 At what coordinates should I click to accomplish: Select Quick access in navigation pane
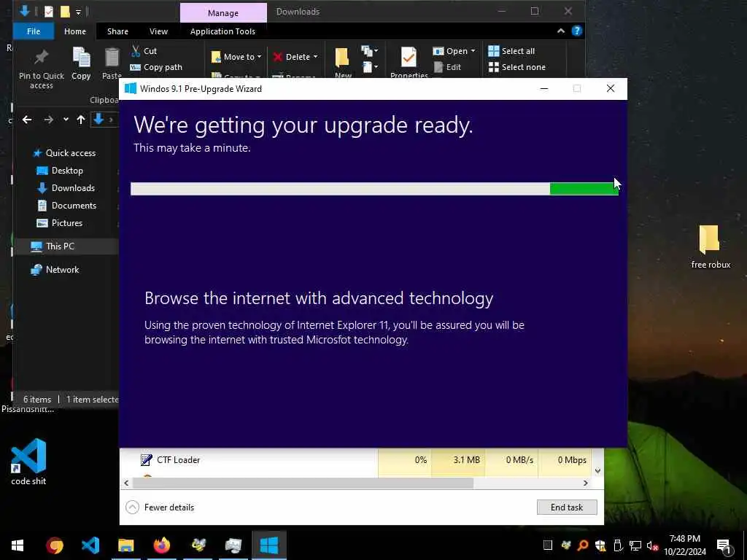point(64,153)
